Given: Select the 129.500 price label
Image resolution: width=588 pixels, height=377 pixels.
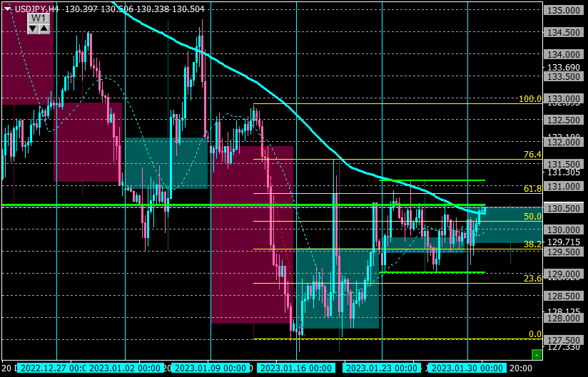Looking at the screenshot, I should 564,252.
